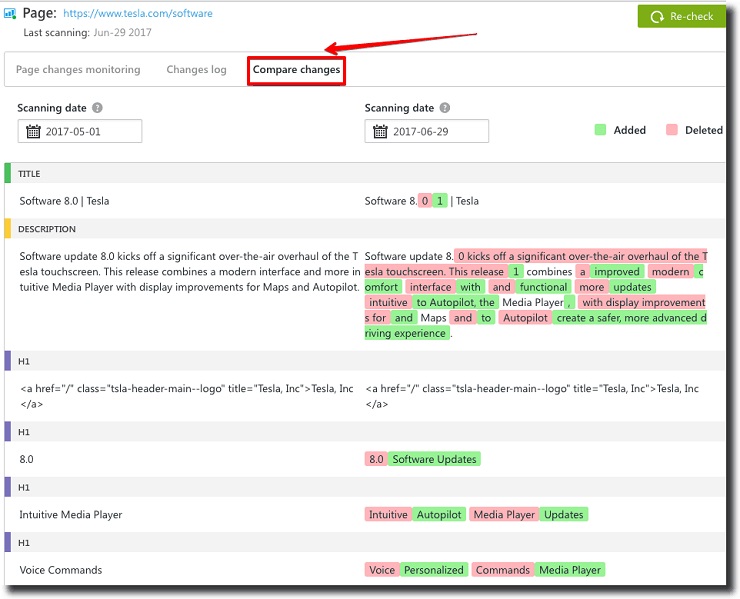740x599 pixels.
Task: Click left 'Intuitive Media Player' heading text
Action: (x=71, y=515)
